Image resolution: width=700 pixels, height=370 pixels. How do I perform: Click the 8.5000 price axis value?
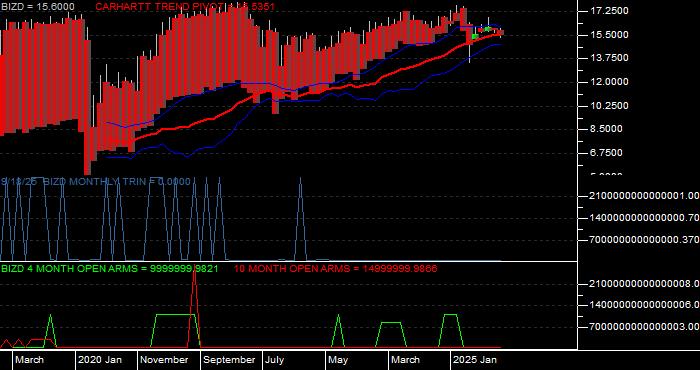(606, 129)
